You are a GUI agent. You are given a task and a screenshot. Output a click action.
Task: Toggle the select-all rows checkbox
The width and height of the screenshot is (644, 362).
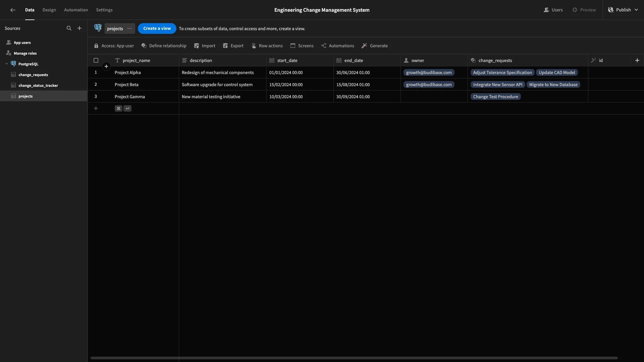[96, 60]
